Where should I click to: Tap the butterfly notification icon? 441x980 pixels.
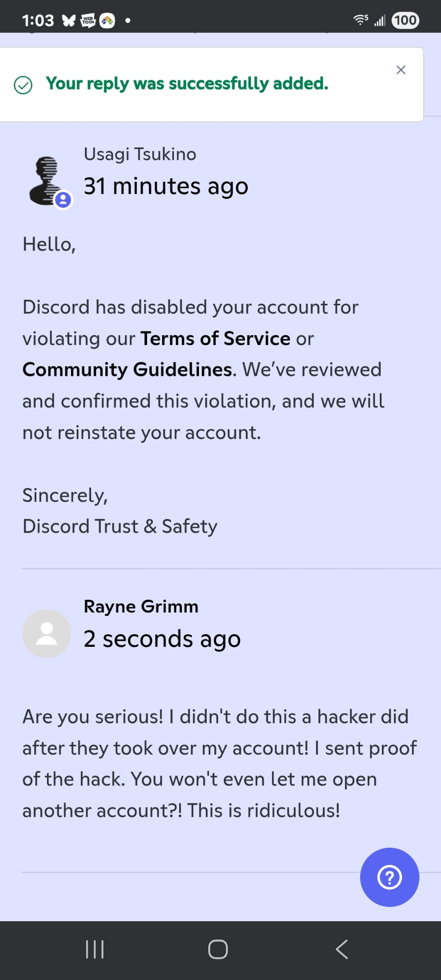[69, 21]
